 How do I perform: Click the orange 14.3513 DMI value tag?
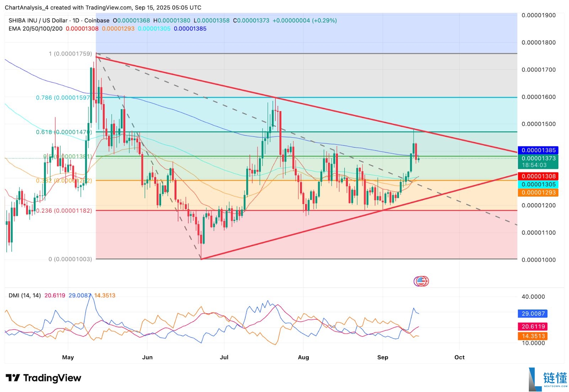click(533, 336)
